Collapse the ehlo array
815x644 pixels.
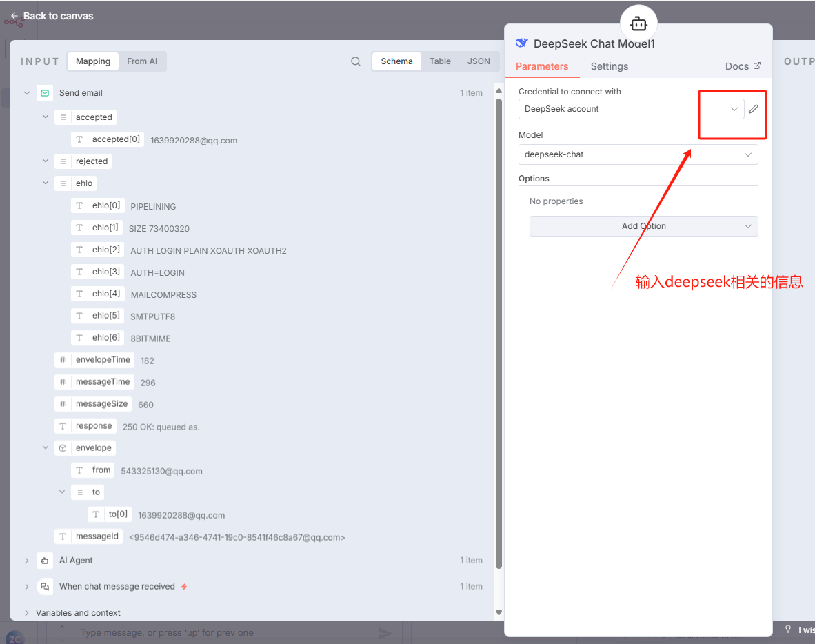46,183
